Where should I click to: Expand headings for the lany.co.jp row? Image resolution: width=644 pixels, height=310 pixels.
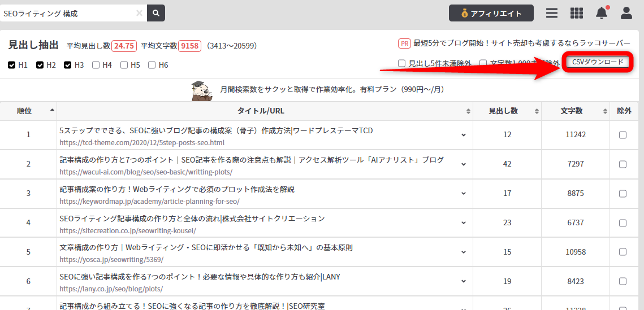[464, 281]
